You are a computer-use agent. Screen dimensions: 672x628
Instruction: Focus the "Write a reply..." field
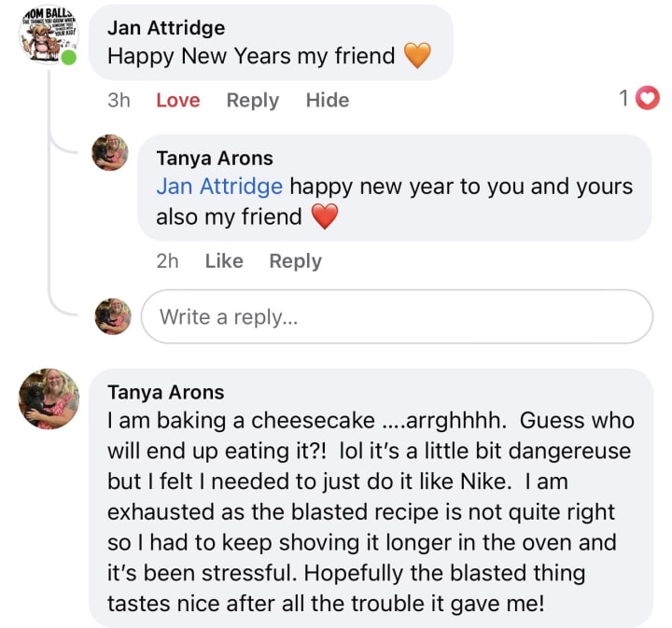click(x=397, y=316)
